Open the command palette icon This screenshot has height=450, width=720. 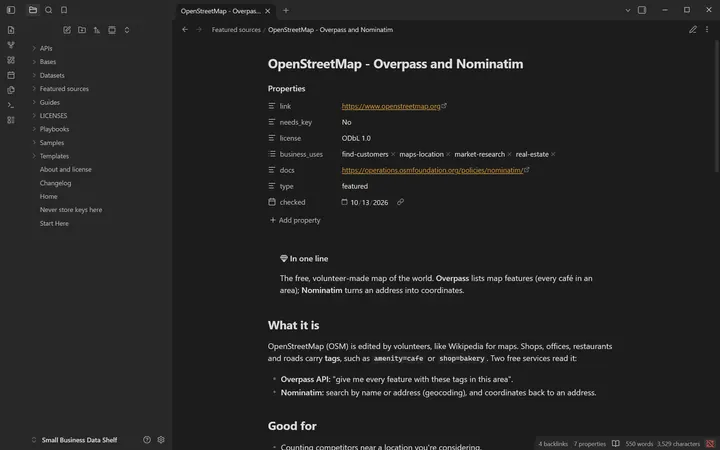click(11, 105)
